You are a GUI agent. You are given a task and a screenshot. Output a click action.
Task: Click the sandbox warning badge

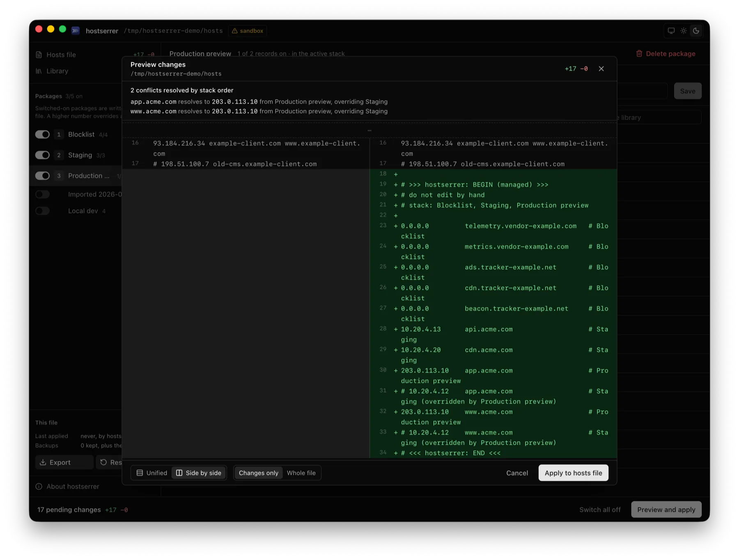(x=248, y=31)
